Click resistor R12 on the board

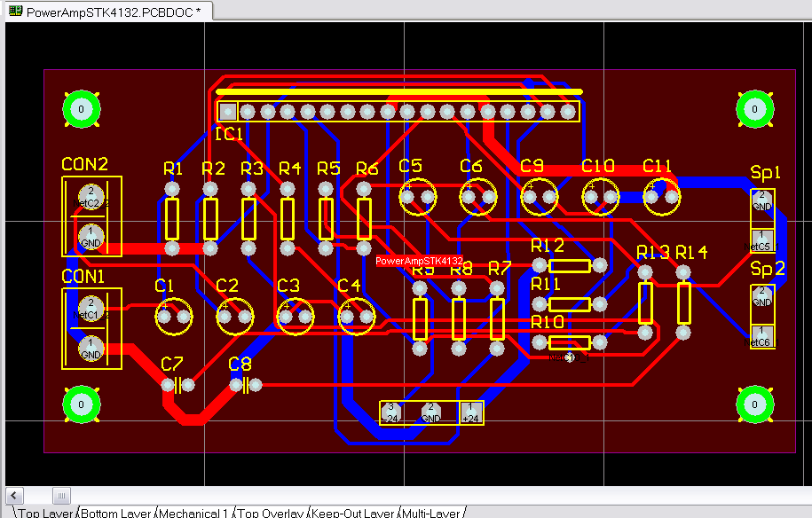(x=571, y=264)
